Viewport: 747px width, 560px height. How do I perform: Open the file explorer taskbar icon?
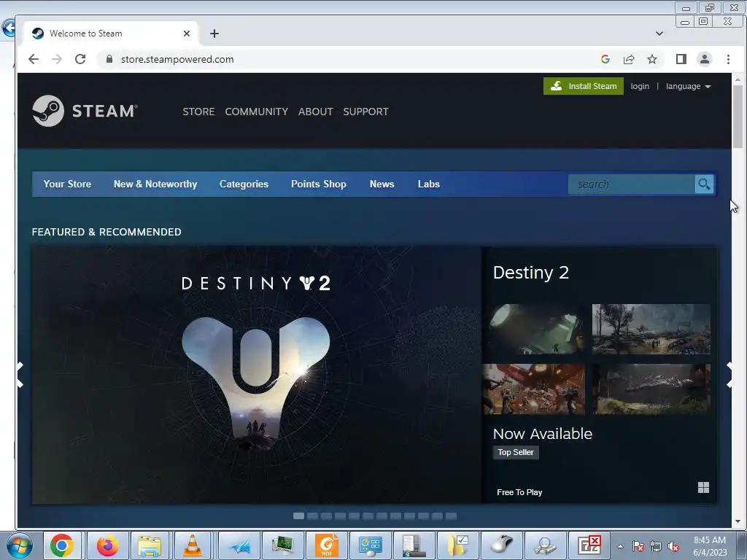[150, 545]
